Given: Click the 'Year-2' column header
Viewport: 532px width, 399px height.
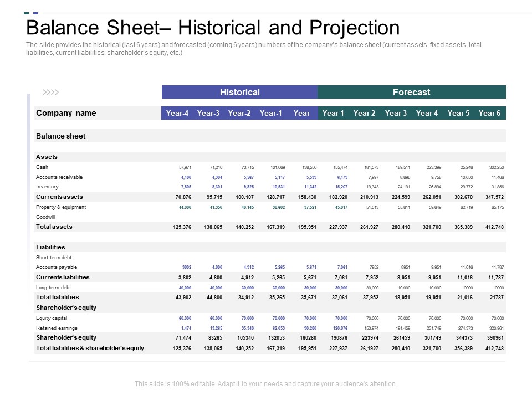Looking at the screenshot, I should (239, 113).
